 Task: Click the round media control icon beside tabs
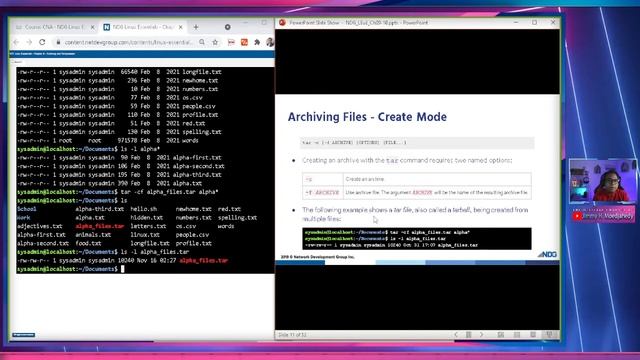227,27
